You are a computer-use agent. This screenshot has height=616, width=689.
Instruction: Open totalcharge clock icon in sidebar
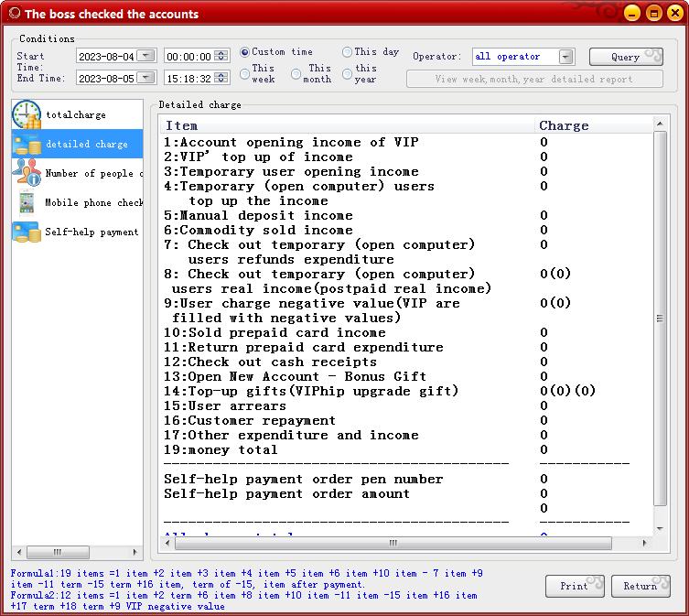tap(27, 114)
